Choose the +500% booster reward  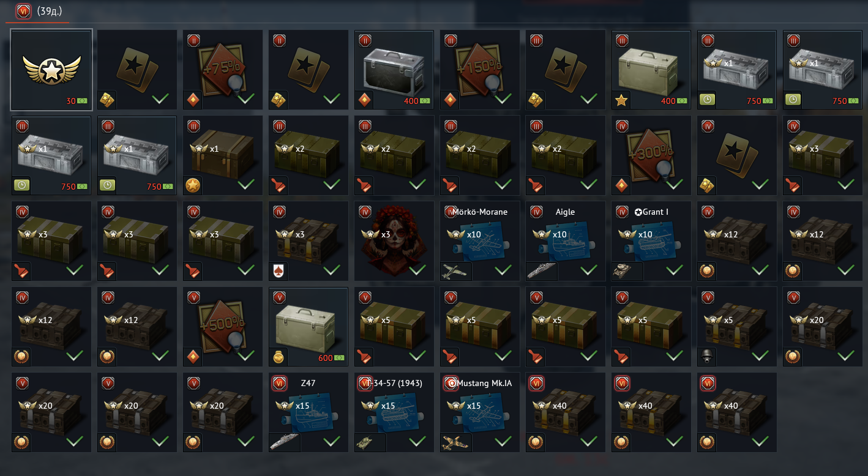223,327
